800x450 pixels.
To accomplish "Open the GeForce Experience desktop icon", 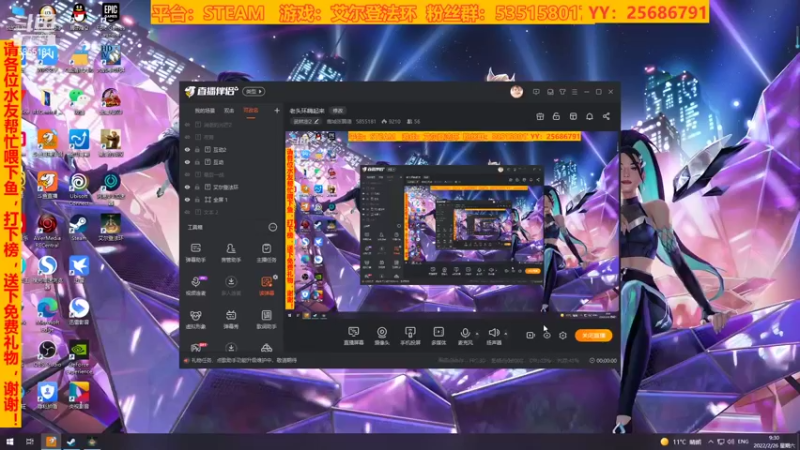I will (x=79, y=357).
